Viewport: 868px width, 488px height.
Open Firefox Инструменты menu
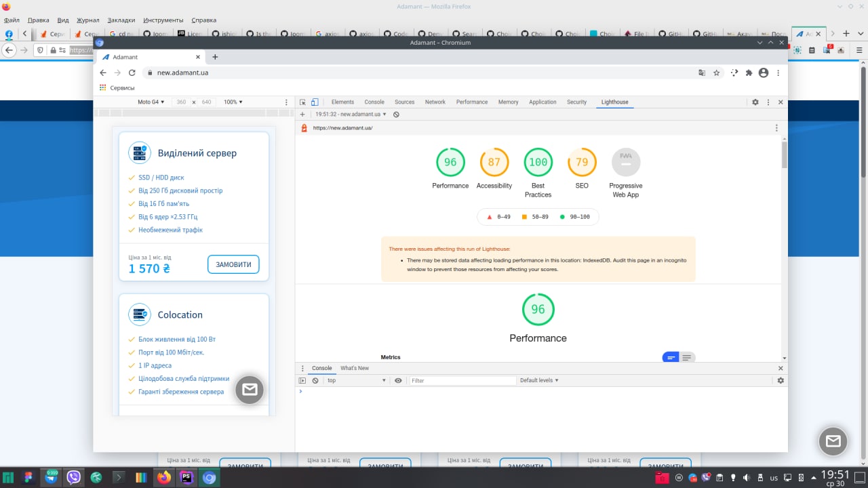(x=163, y=20)
